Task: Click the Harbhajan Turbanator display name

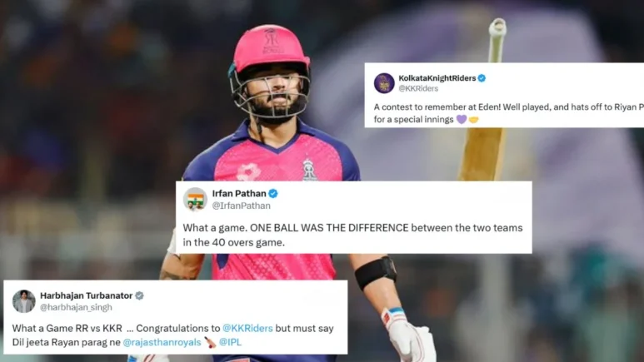Action: point(87,295)
